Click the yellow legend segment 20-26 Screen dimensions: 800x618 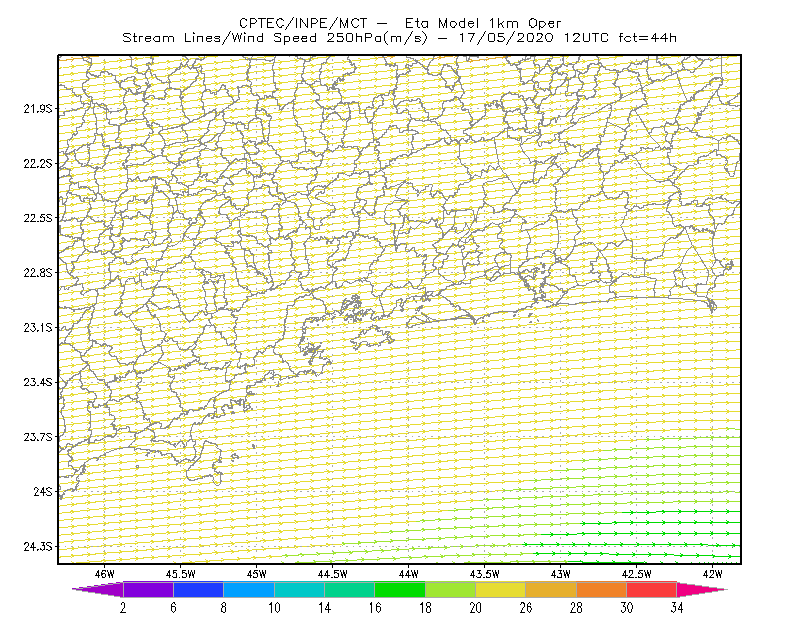point(501,589)
